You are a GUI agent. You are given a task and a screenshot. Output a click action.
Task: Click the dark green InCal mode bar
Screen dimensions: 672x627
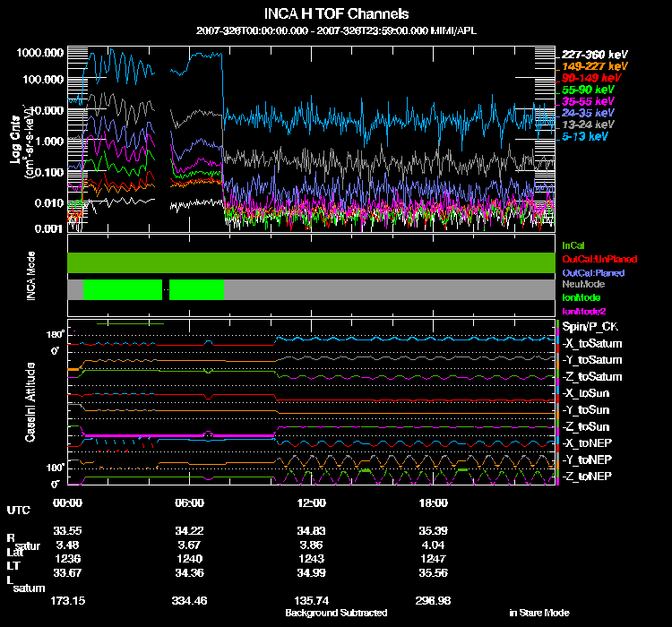[x=311, y=262]
